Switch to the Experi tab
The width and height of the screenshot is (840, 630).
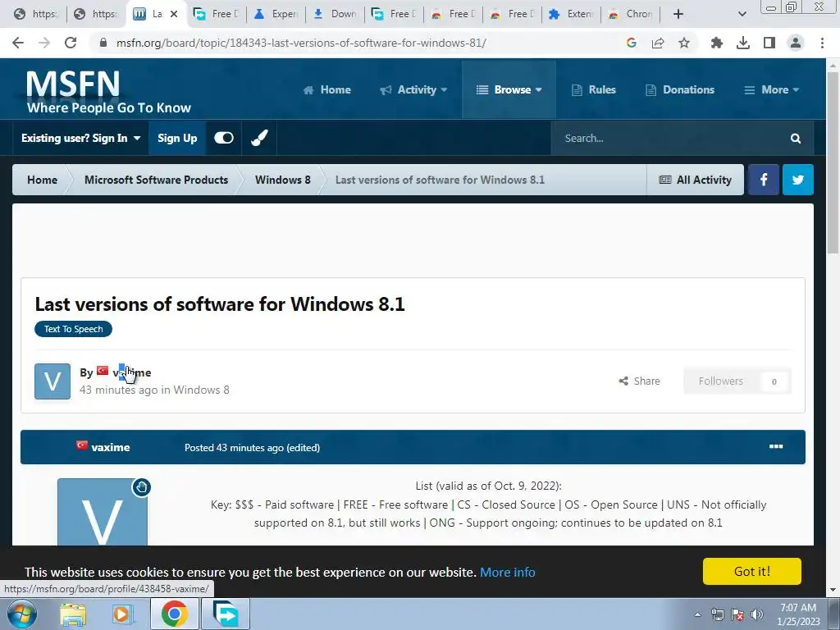tap(276, 14)
